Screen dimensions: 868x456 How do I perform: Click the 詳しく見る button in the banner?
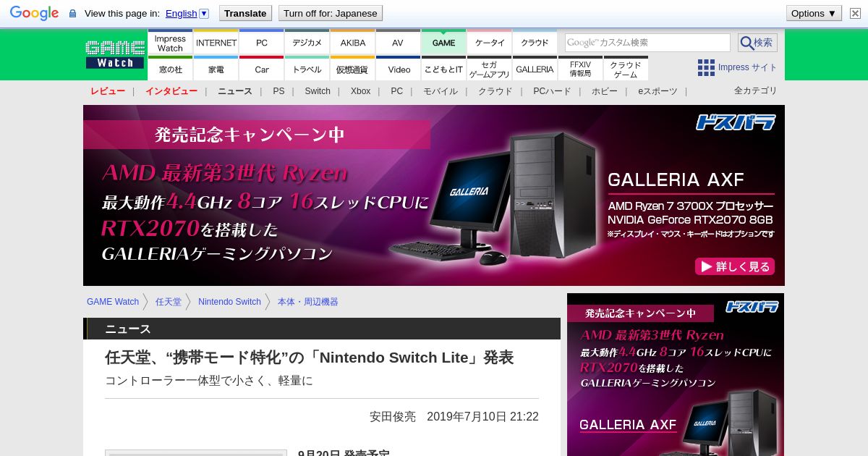click(x=735, y=266)
